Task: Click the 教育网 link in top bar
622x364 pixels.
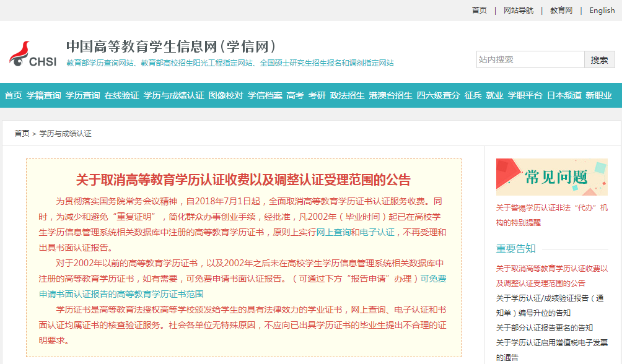Action: (x=561, y=11)
